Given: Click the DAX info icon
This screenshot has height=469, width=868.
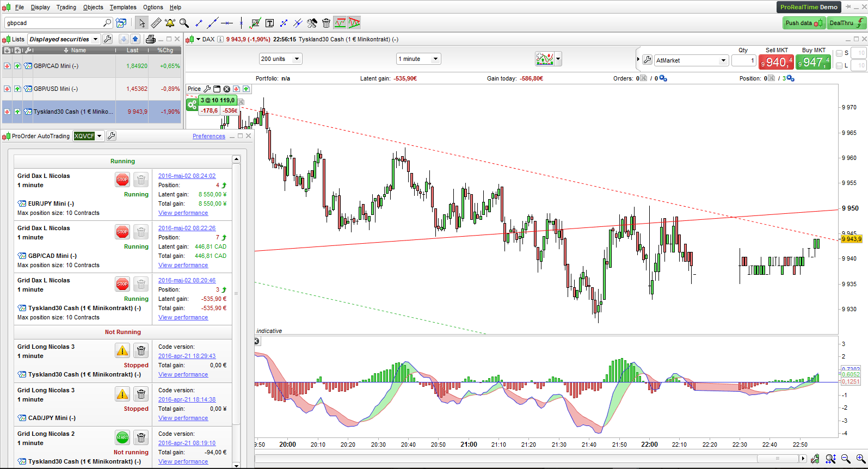Looking at the screenshot, I should point(220,39).
